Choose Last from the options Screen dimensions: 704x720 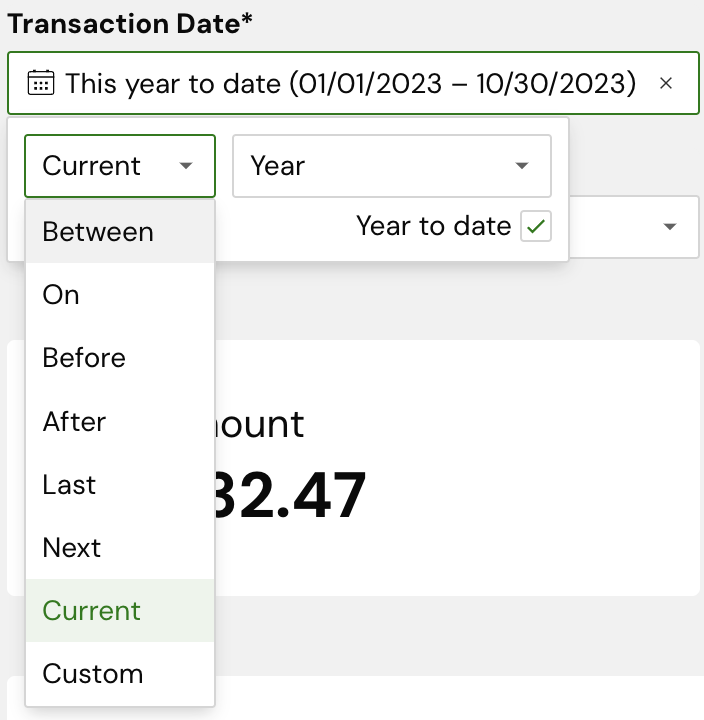(69, 485)
